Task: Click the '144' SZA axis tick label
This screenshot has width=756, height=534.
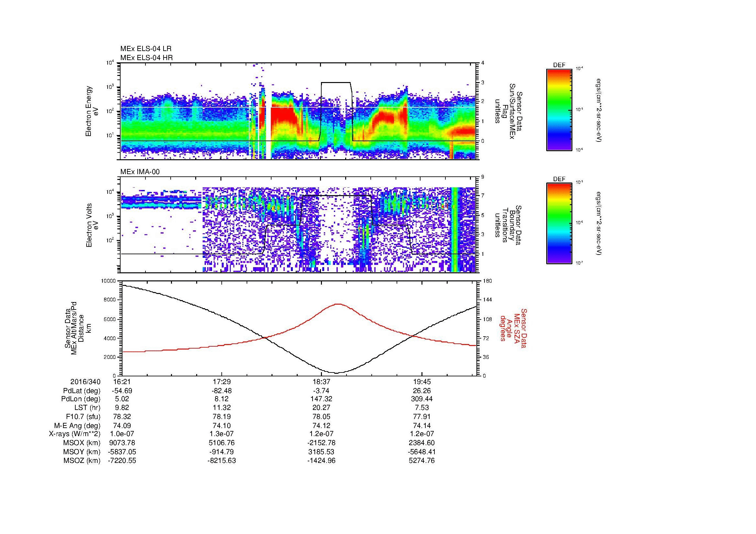Action: pos(487,300)
